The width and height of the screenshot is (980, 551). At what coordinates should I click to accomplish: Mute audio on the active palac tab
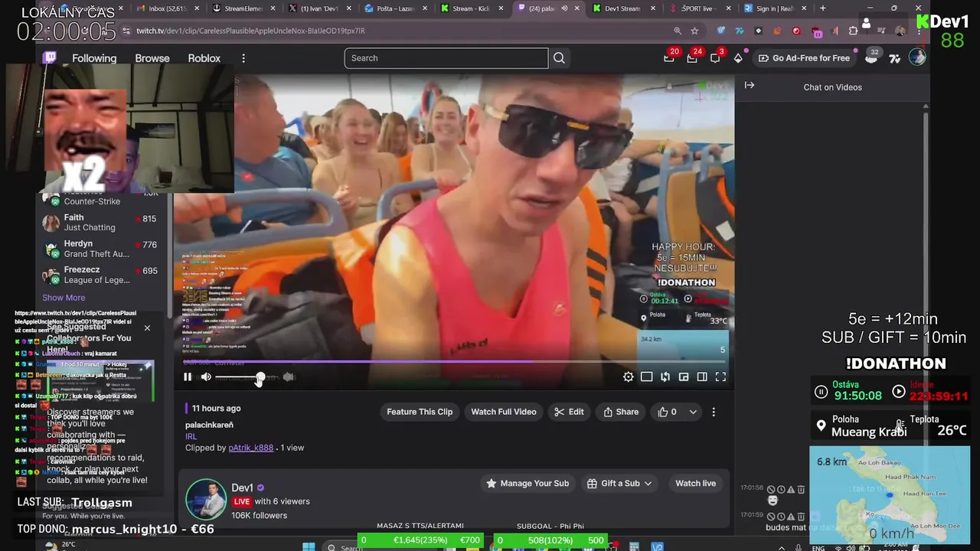(564, 8)
